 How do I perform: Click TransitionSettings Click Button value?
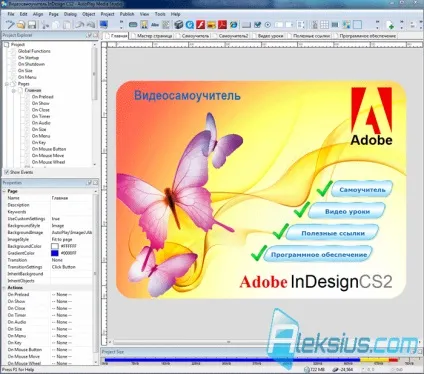tap(72, 267)
